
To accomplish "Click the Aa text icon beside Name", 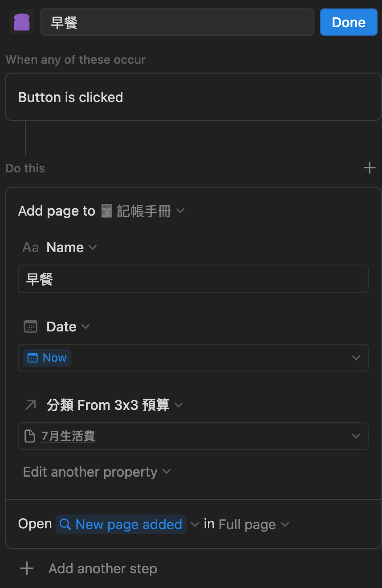I will point(30,248).
